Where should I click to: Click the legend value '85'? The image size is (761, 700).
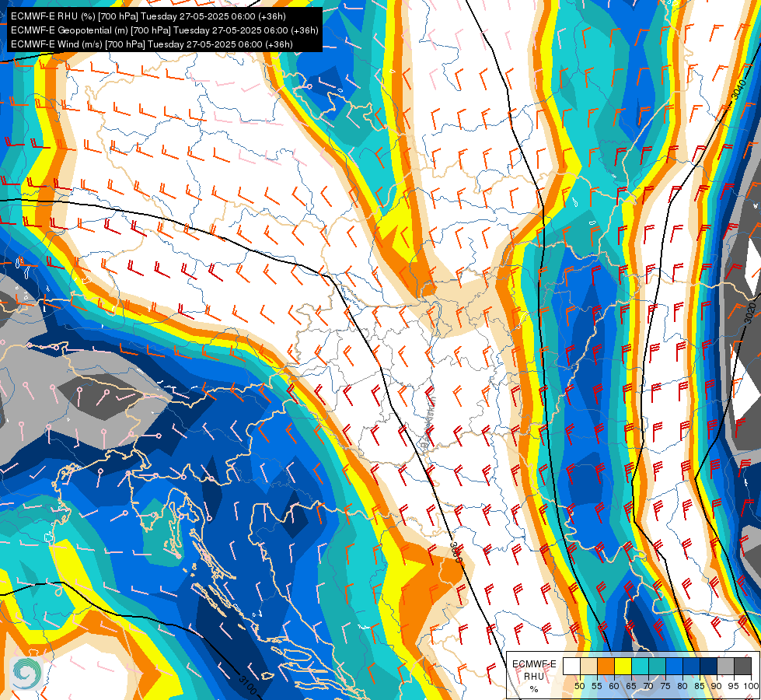pyautogui.click(x=700, y=686)
